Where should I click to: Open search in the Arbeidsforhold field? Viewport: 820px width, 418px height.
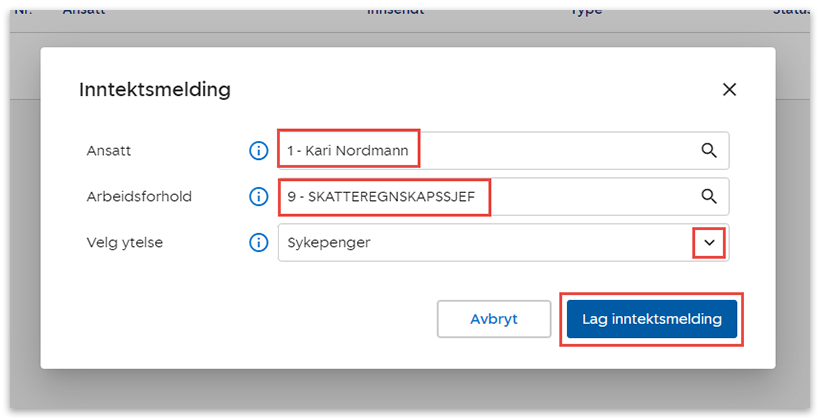point(709,197)
